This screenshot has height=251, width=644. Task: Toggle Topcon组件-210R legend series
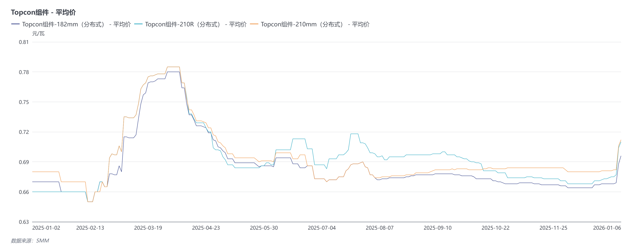click(196, 24)
